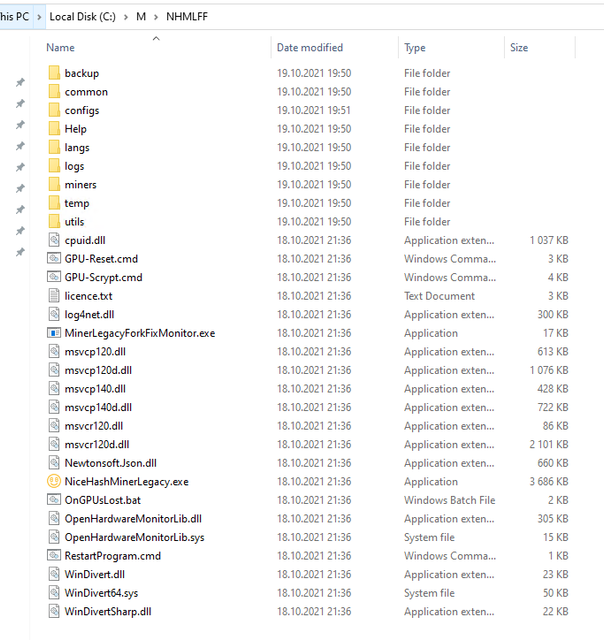
Task: Click the OpenHardwareMonitorLib.sys file icon
Action: coord(54,537)
